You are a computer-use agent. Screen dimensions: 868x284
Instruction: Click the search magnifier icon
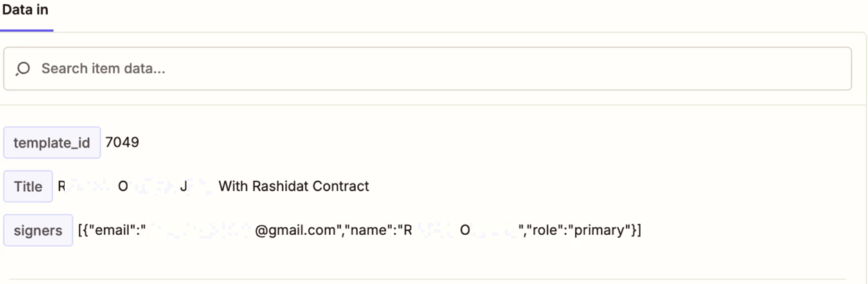point(23,68)
